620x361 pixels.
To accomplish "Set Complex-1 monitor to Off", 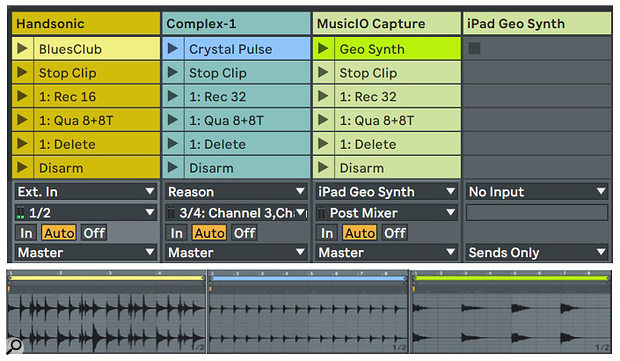I will 244,233.
